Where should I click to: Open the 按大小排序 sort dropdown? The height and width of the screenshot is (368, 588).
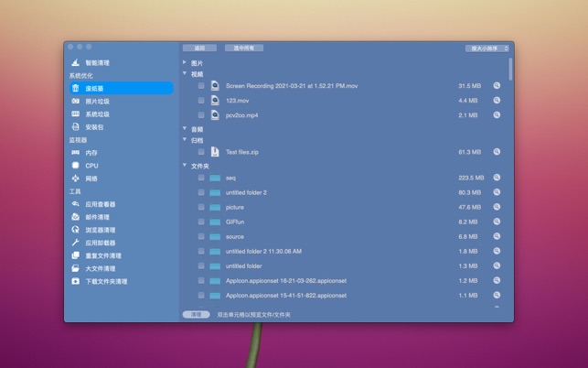coord(486,48)
